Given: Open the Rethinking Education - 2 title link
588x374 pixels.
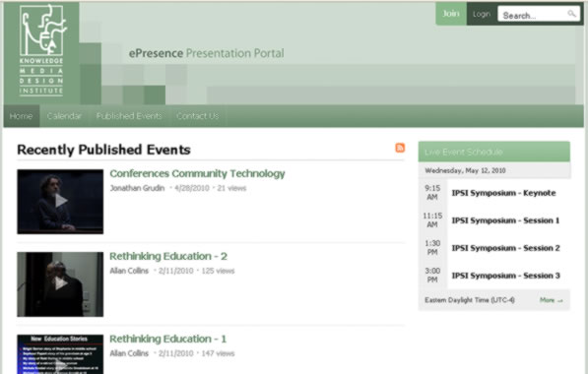Looking at the screenshot, I should pyautogui.click(x=168, y=256).
